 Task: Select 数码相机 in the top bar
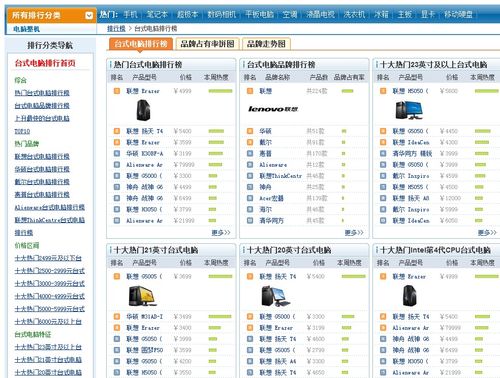tap(221, 15)
